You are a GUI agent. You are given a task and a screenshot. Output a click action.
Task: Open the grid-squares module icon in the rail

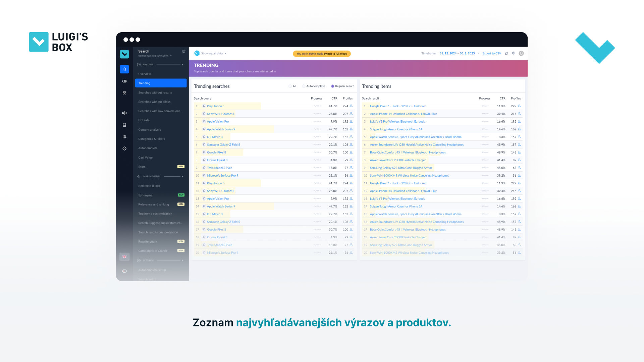point(124,93)
